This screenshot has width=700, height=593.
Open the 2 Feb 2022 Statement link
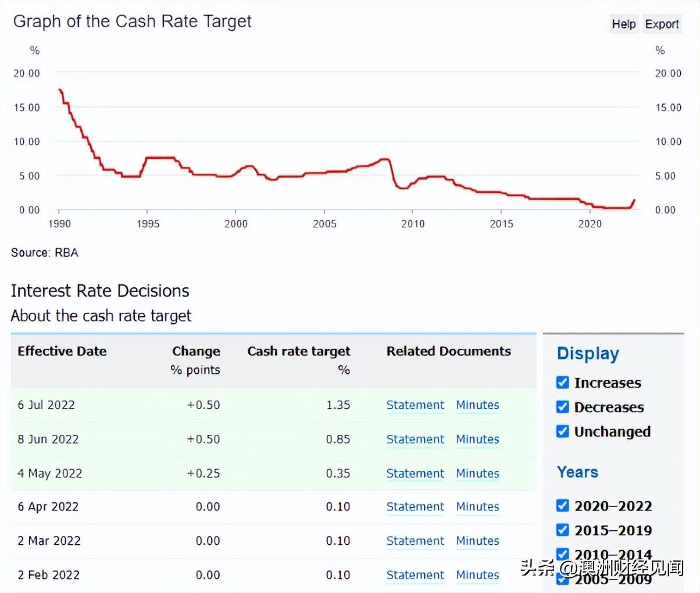[x=415, y=575]
